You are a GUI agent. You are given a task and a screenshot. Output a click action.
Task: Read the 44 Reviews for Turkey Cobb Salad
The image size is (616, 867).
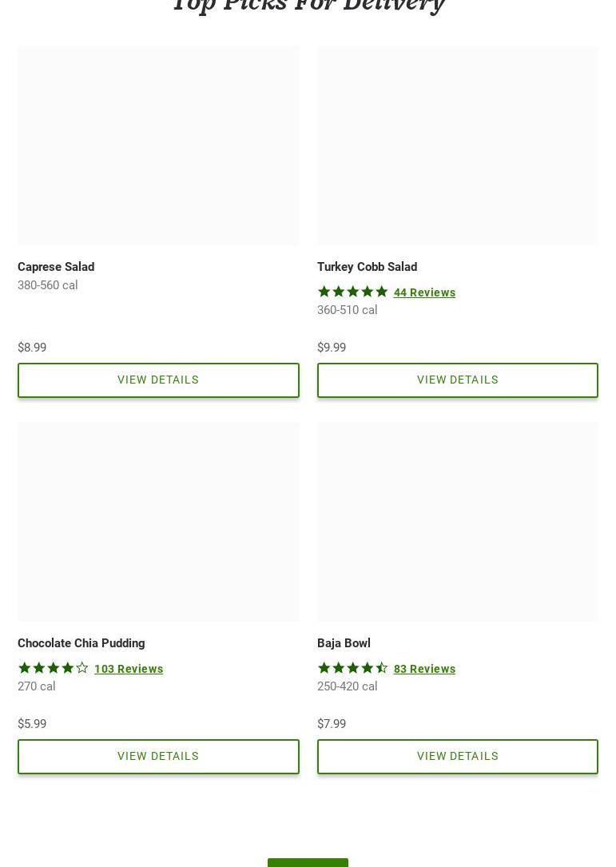[x=424, y=292]
